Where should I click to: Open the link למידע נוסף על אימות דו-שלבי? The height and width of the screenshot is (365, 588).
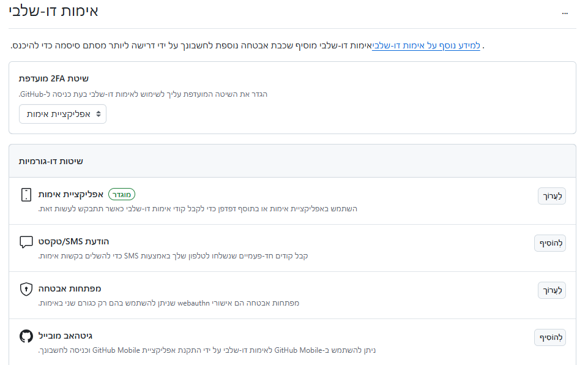click(x=426, y=46)
